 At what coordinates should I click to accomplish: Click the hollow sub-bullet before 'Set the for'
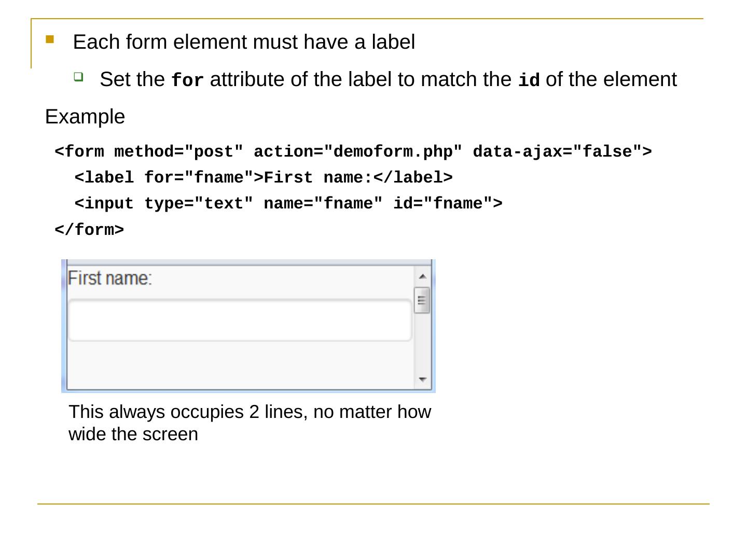(78, 77)
